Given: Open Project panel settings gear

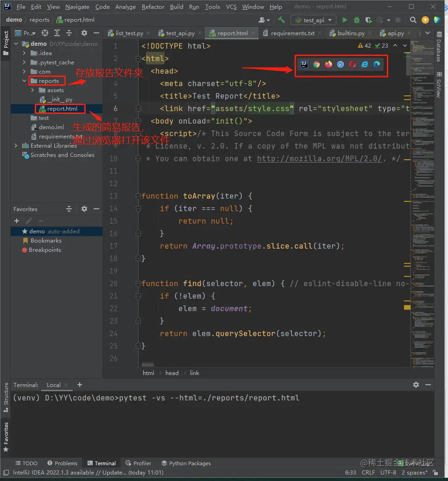Looking at the screenshot, I should tap(84, 33).
